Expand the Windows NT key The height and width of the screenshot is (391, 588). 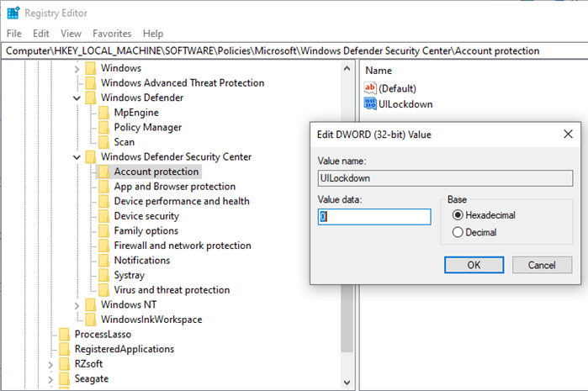pos(77,304)
